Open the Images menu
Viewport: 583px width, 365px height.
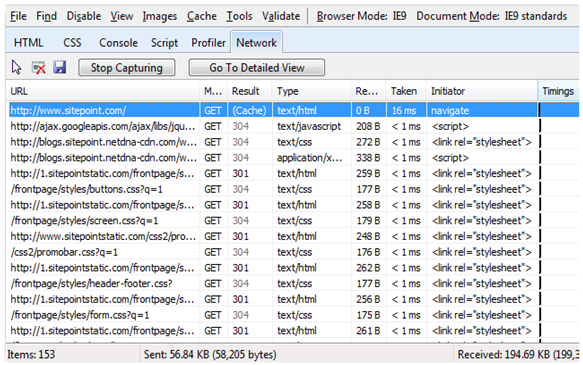(x=160, y=16)
